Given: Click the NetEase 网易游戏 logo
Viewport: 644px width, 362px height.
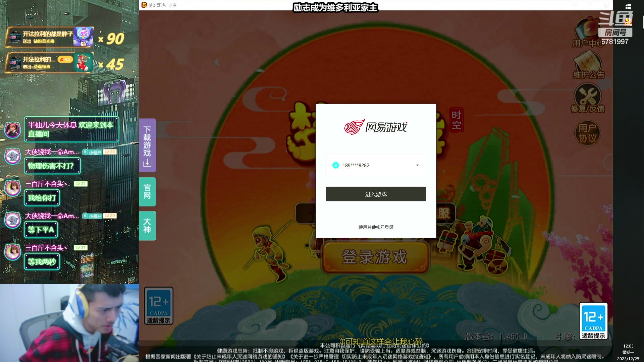Looking at the screenshot, I should pyautogui.click(x=376, y=127).
